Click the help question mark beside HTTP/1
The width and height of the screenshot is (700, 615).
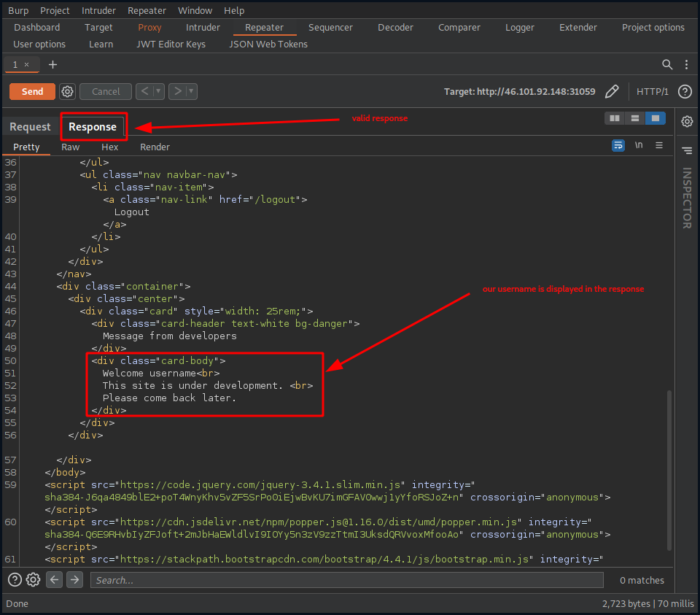(684, 91)
